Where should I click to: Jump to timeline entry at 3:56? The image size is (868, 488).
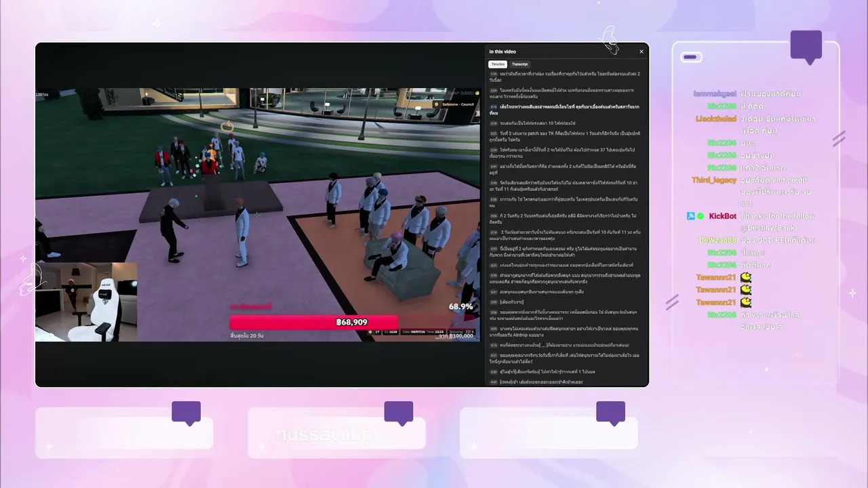point(565,314)
